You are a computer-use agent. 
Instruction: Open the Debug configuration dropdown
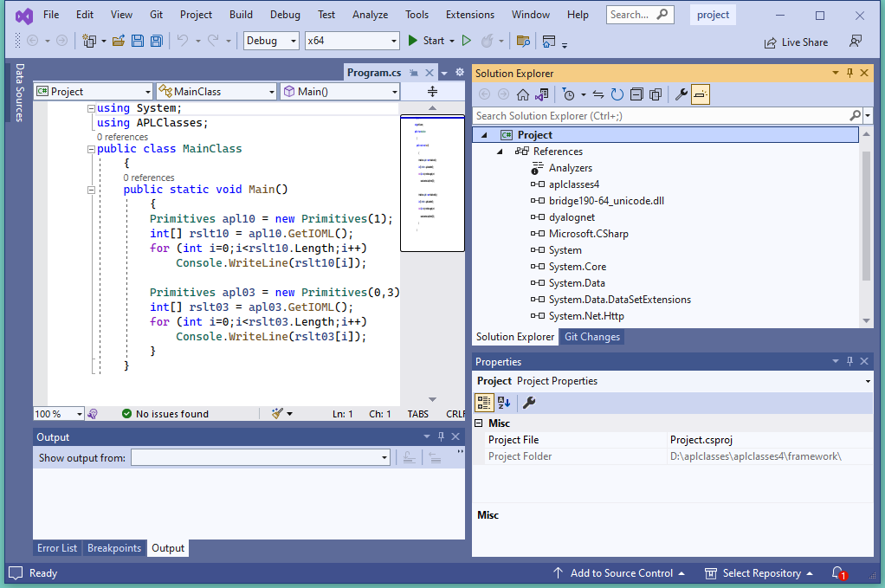click(x=271, y=41)
